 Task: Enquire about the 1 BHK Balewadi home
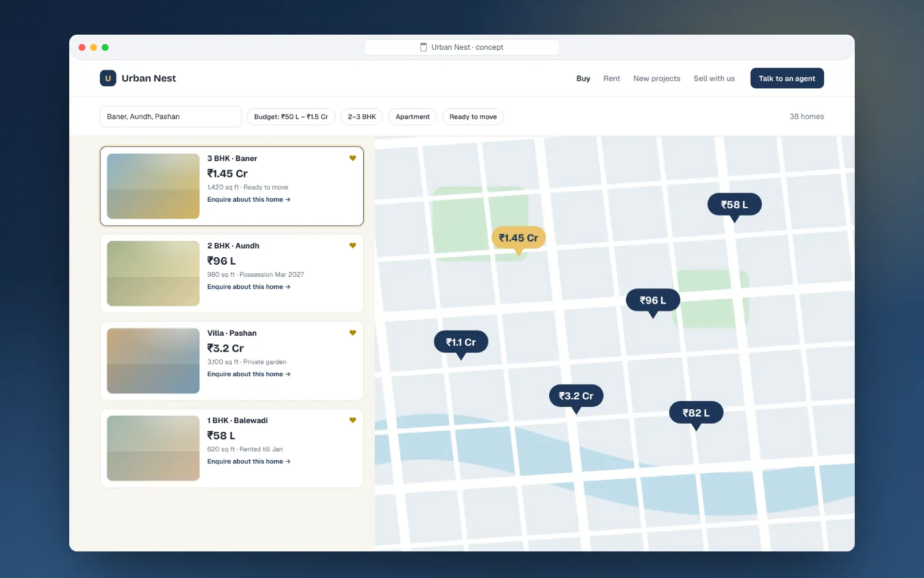(249, 461)
